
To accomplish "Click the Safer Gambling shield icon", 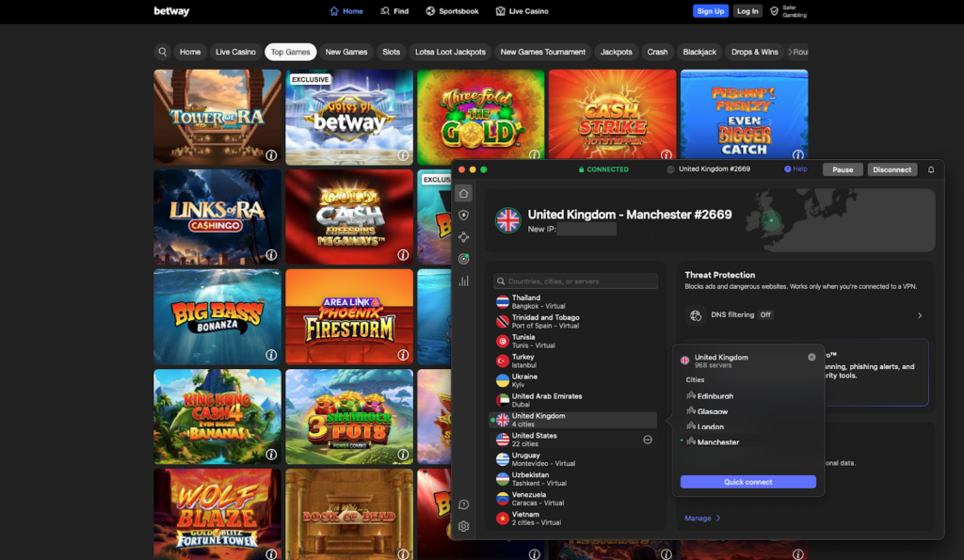I will (x=774, y=11).
